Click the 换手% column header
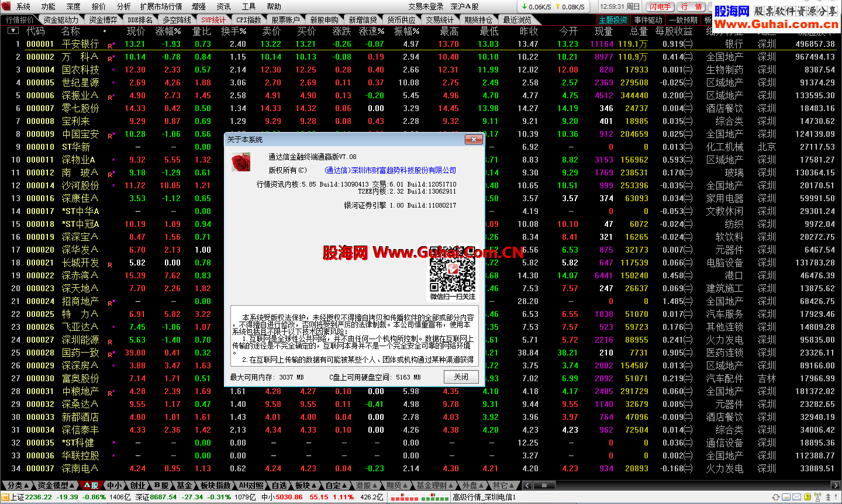This screenshot has width=842, height=504. [x=233, y=31]
